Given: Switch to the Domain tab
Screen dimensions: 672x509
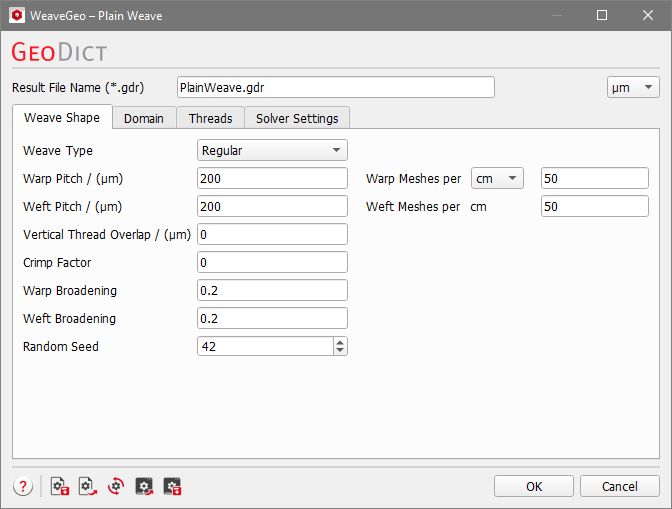Looking at the screenshot, I should click(144, 118).
